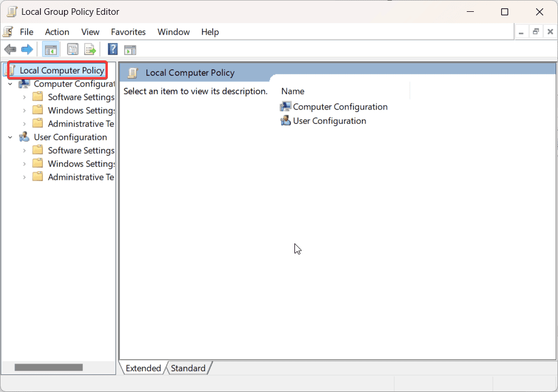The image size is (558, 392).
Task: Select User Configuration text in the Name list
Action: (329, 121)
